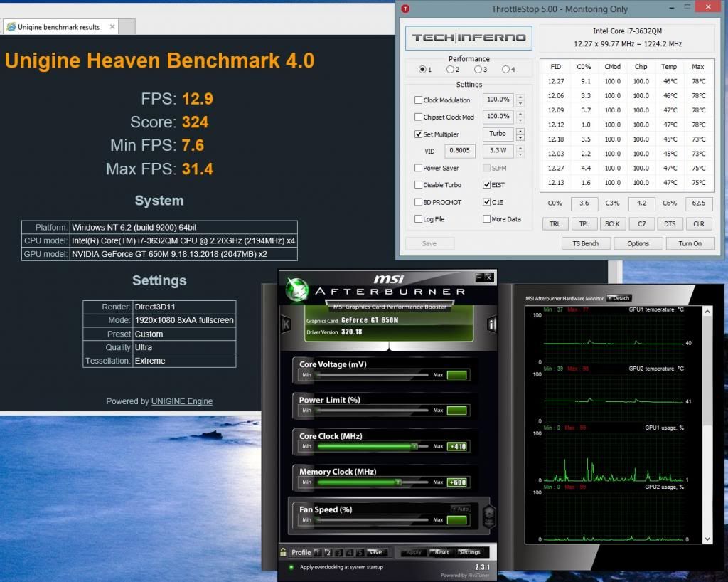
Task: Open the TRL turbo ratio limits
Action: [x=555, y=224]
